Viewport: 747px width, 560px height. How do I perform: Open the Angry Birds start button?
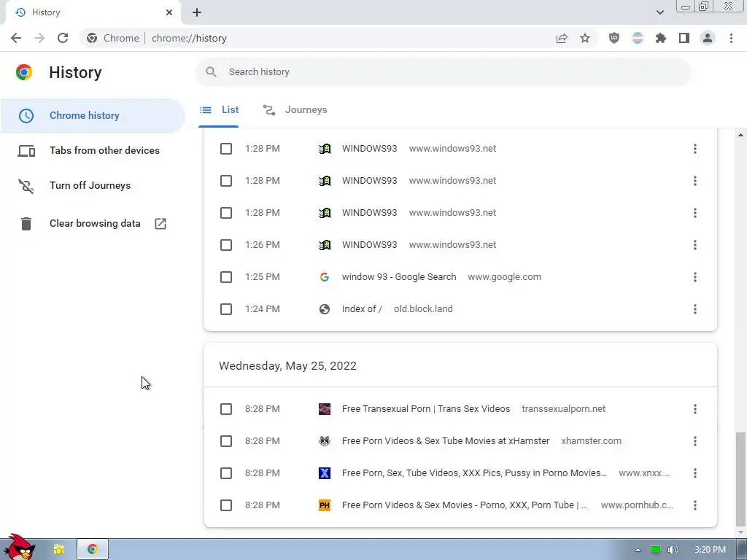click(19, 548)
